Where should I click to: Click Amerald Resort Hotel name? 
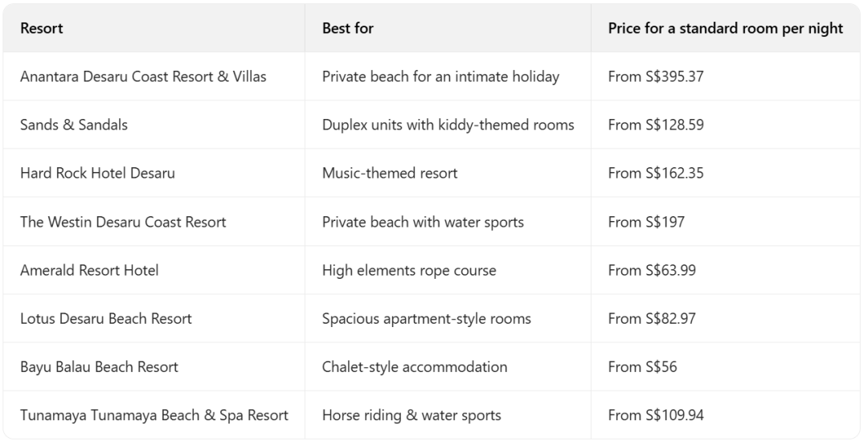[x=89, y=270]
